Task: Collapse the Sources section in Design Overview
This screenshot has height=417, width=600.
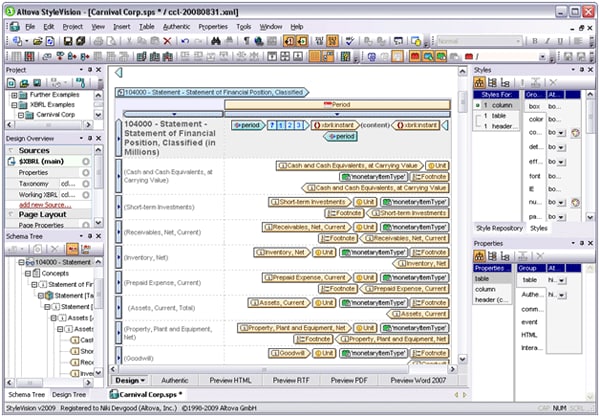Action: click(10, 150)
